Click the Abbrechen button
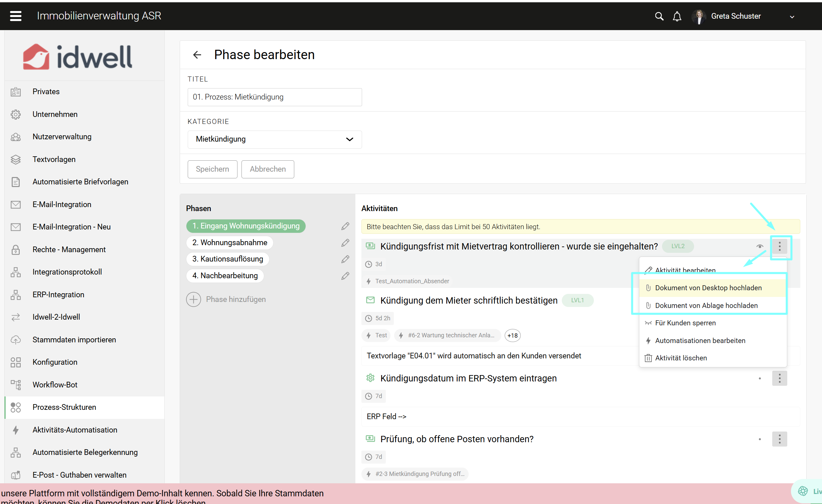This screenshot has height=504, width=822. (x=268, y=169)
